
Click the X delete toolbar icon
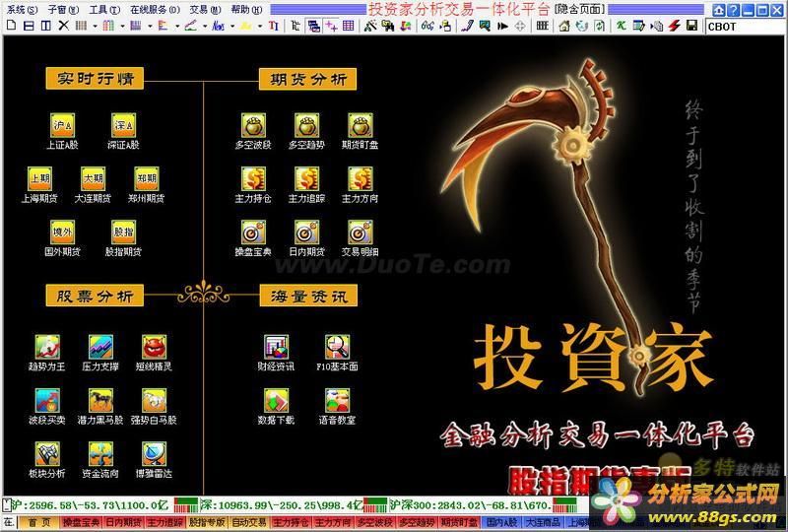click(x=63, y=26)
